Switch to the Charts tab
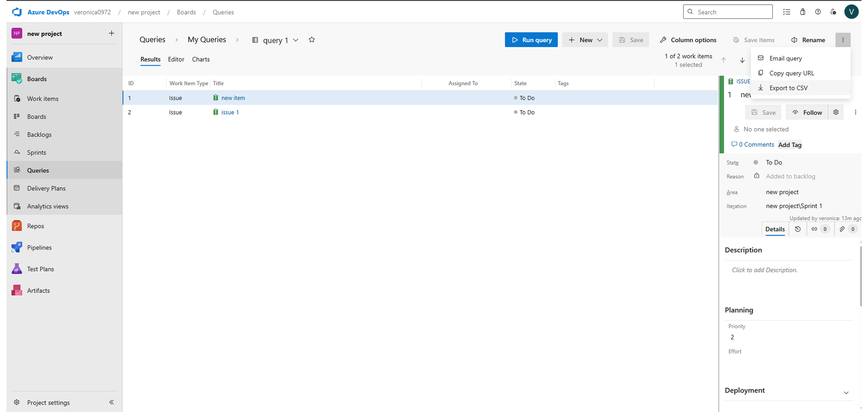The image size is (868, 412). [x=201, y=59]
